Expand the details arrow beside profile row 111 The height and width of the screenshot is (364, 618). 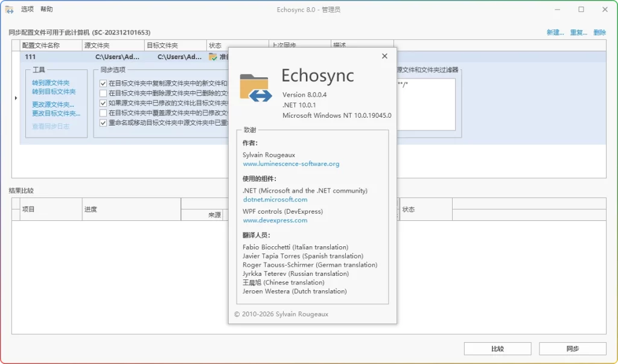pos(15,98)
